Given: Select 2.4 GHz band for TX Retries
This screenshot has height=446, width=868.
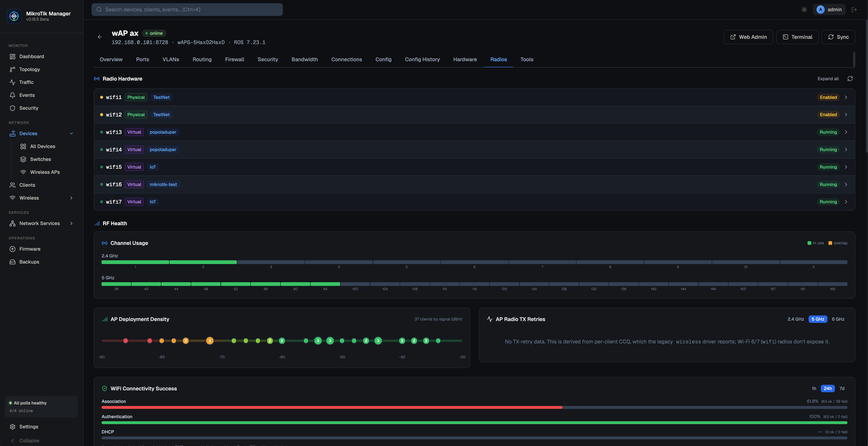Looking at the screenshot, I should pos(796,319).
